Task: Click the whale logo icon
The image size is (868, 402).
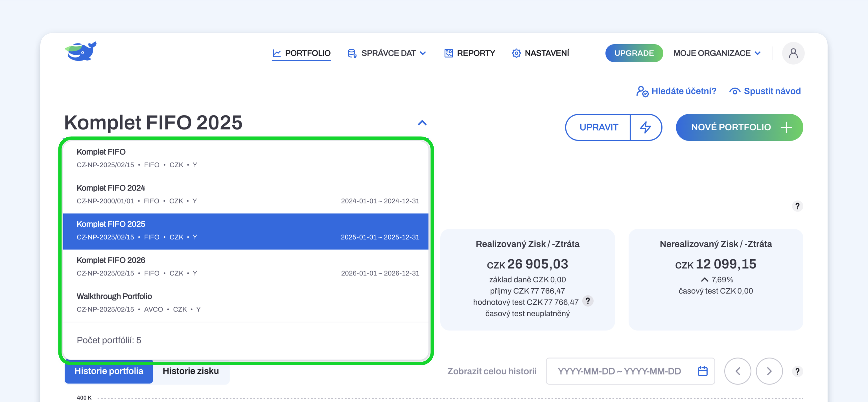Action: click(x=81, y=51)
